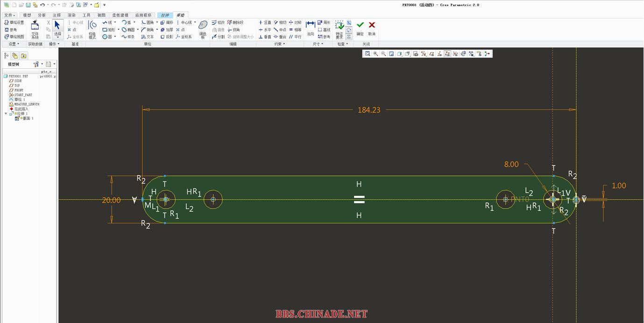The height and width of the screenshot is (323, 644).
Task: Select 草绘 1 in model tree
Action: point(17,100)
